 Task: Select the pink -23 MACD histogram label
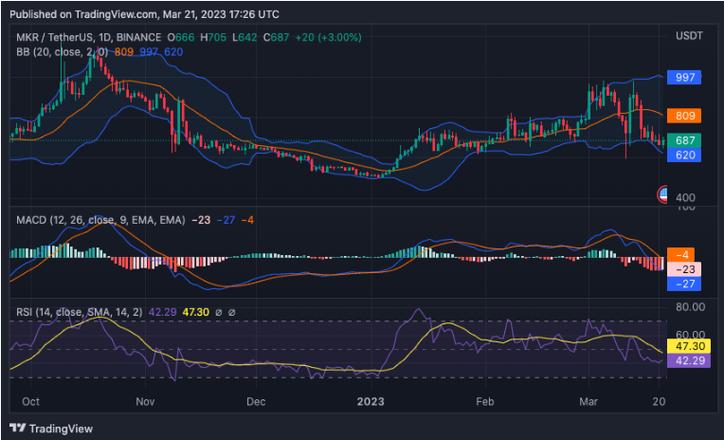[x=684, y=269]
